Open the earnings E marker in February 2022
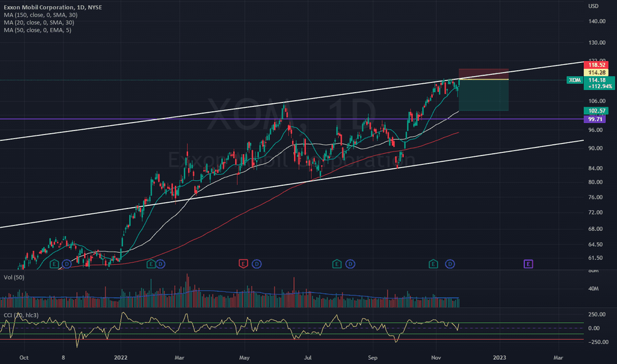The image size is (617, 364). point(151,264)
